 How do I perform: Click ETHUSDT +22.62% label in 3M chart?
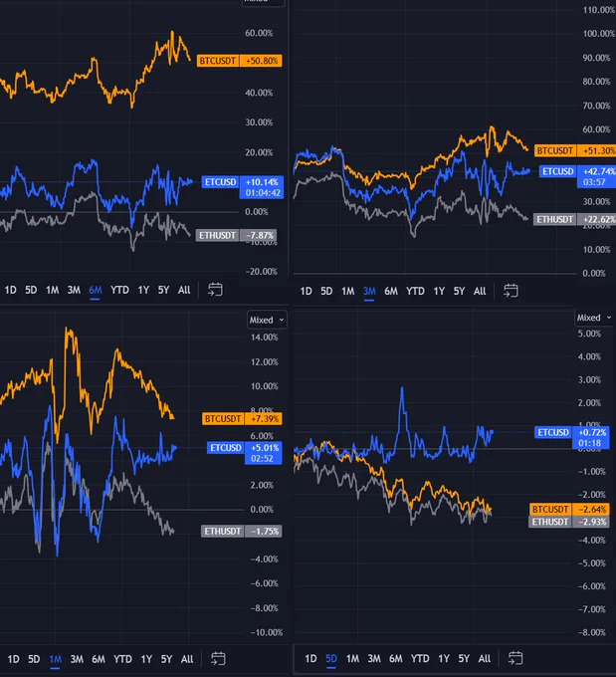tap(574, 219)
